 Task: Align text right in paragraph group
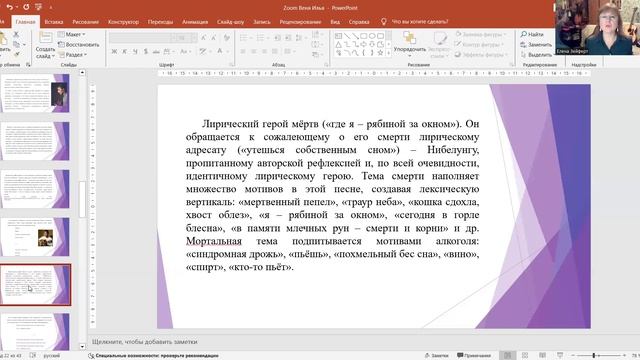(x=264, y=51)
